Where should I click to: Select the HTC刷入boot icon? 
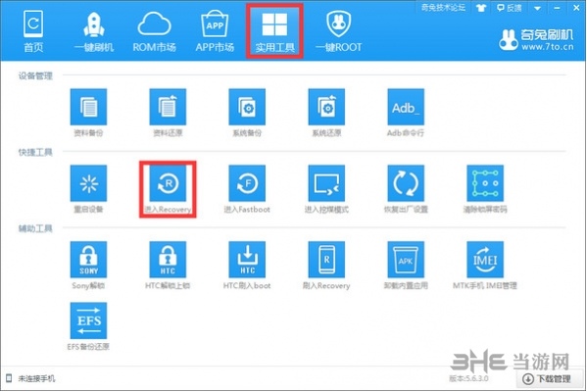(247, 260)
